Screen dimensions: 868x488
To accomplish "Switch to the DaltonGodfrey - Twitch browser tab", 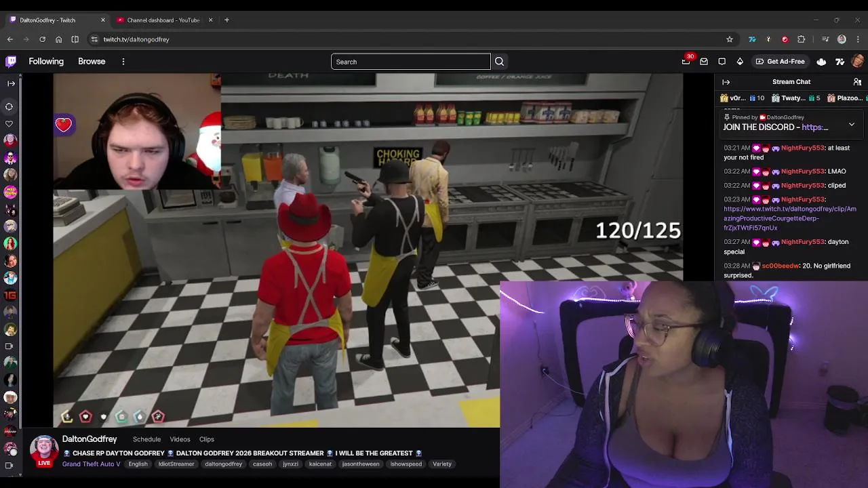I will 58,20.
